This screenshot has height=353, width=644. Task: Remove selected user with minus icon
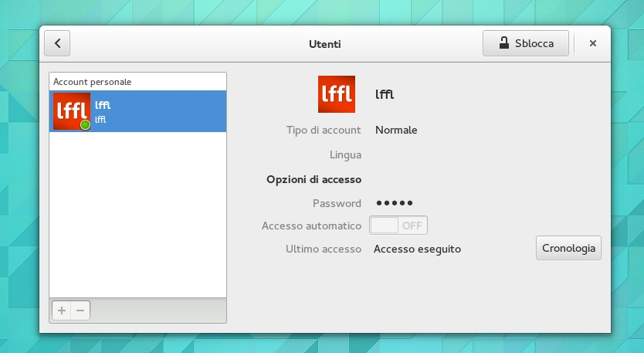click(x=80, y=311)
